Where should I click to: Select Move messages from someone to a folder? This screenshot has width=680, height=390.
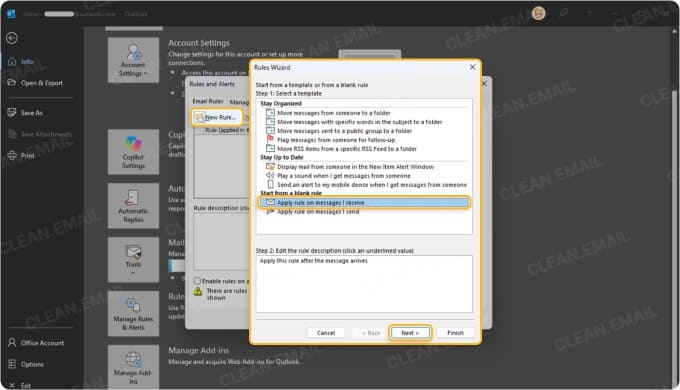point(333,113)
